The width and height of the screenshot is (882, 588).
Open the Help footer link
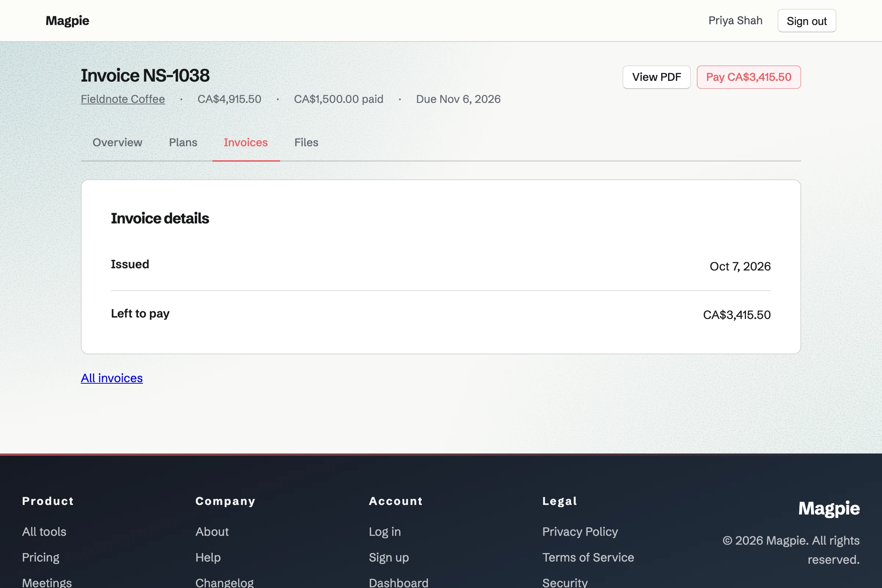208,557
